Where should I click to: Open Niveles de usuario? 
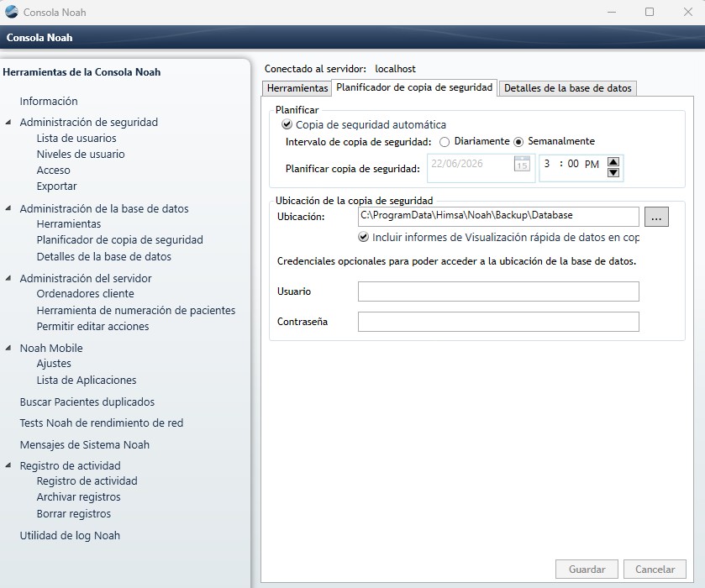[81, 154]
